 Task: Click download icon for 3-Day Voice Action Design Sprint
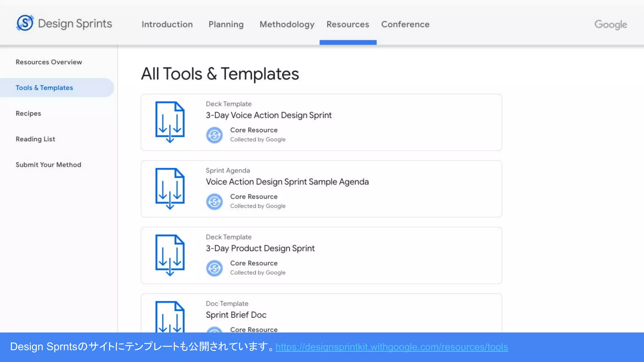pos(170,122)
